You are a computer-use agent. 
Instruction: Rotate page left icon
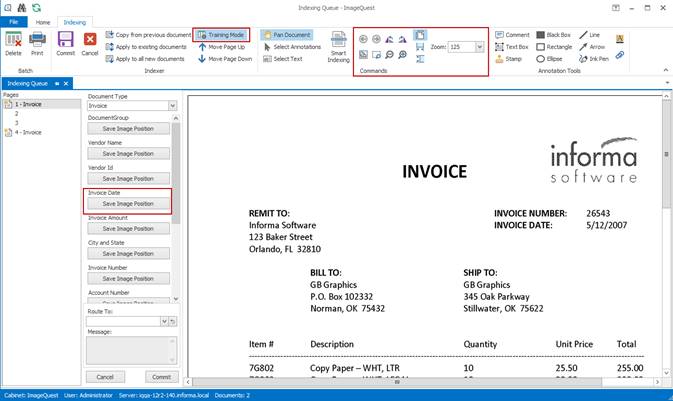tap(389, 39)
